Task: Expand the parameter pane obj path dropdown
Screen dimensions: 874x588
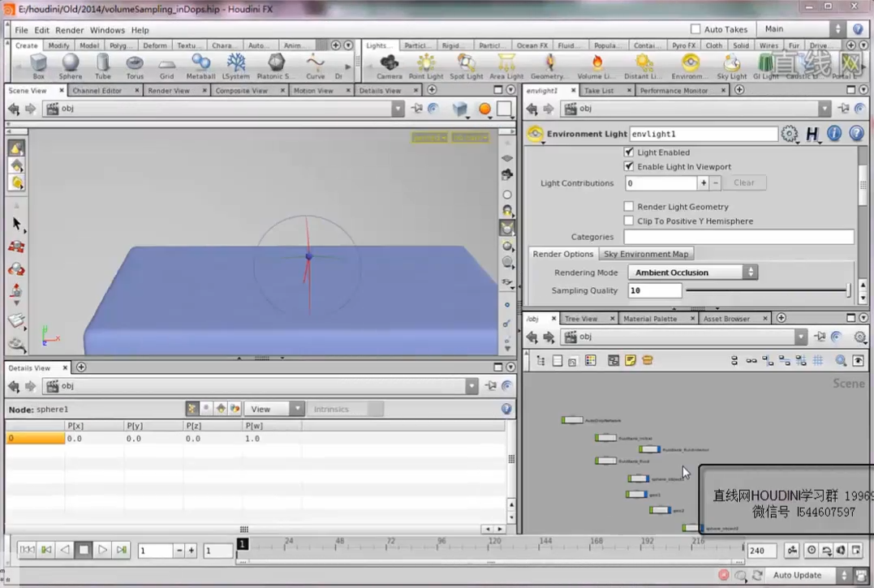Action: (x=824, y=109)
